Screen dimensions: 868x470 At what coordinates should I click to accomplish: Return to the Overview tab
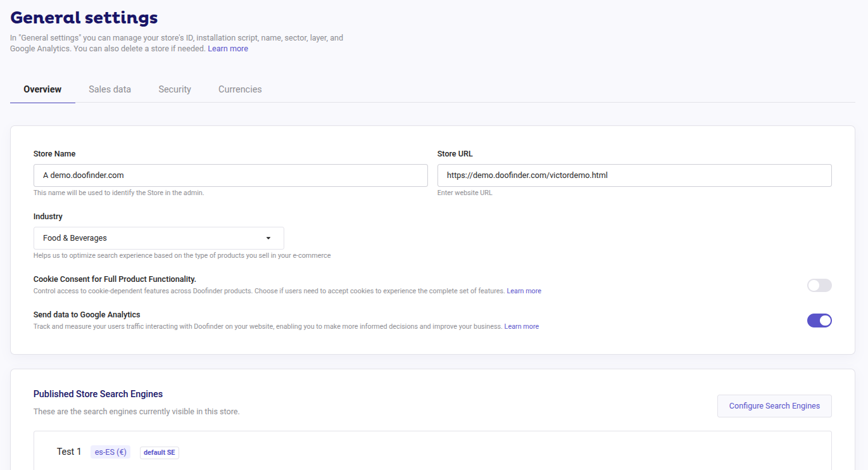(42, 89)
